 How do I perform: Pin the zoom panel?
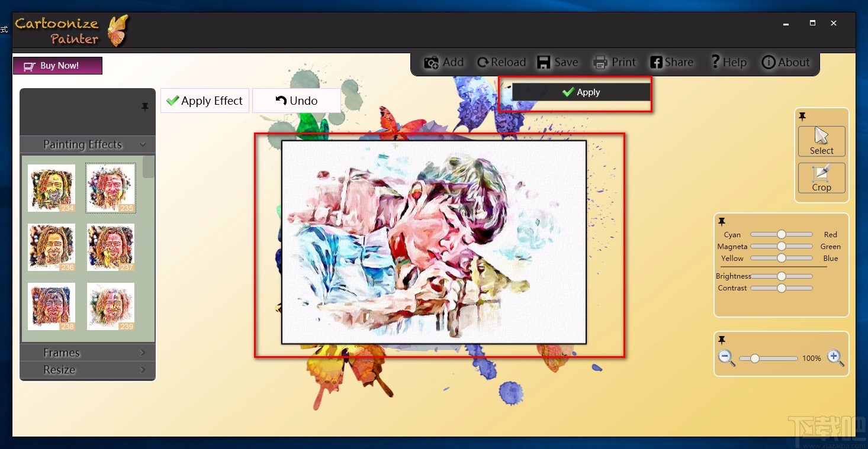pyautogui.click(x=722, y=340)
